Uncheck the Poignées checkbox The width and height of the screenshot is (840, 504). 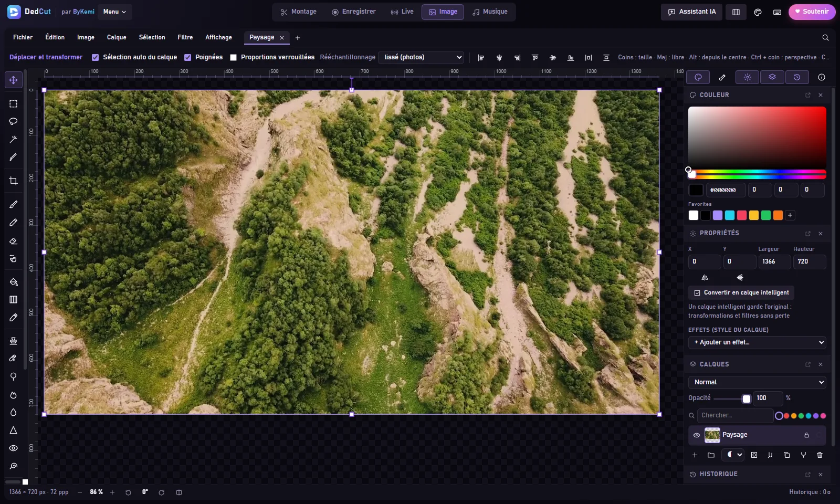(x=187, y=57)
